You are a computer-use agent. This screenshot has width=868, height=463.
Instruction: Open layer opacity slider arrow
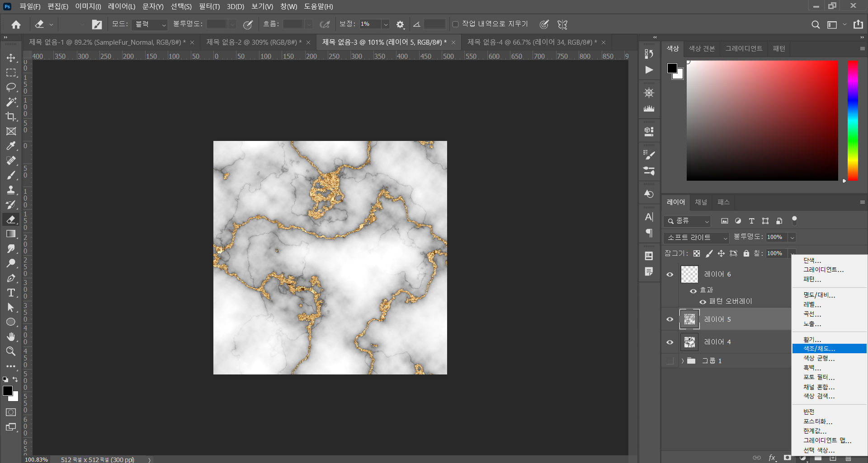(792, 237)
